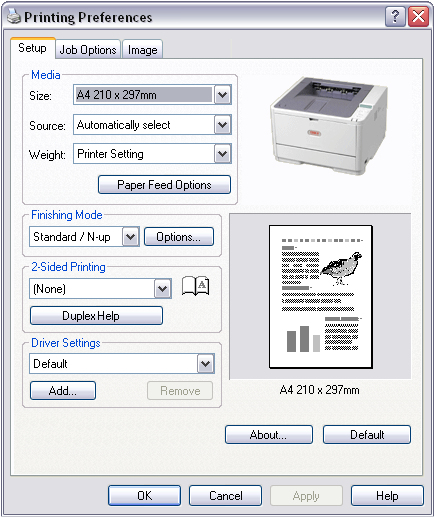Expand the Finishing Mode dropdown arrow

(131, 237)
